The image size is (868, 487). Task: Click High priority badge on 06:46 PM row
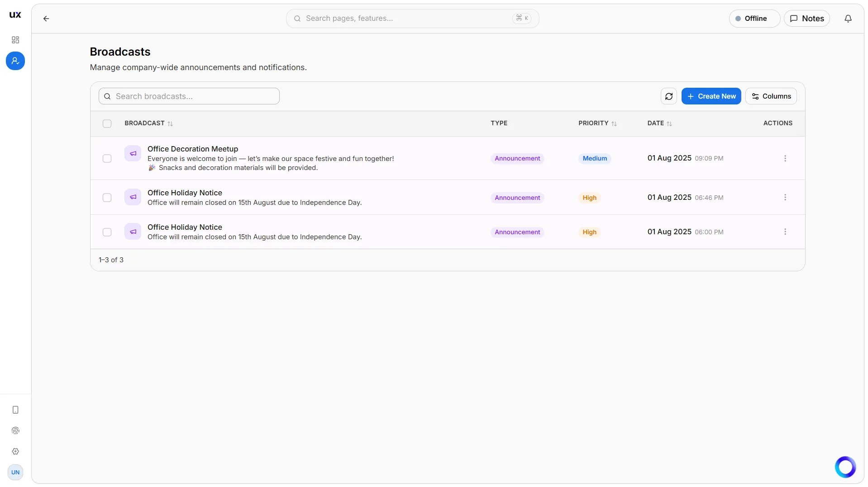pos(589,198)
